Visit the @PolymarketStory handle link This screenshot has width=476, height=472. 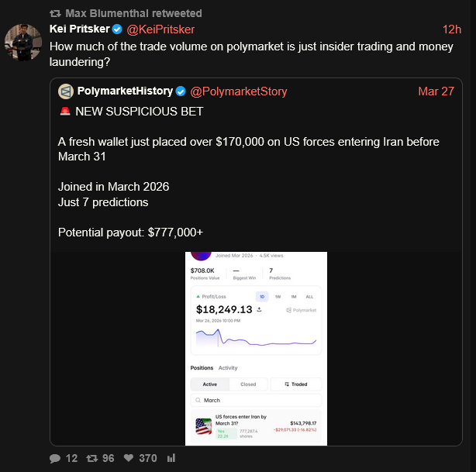[x=239, y=91]
